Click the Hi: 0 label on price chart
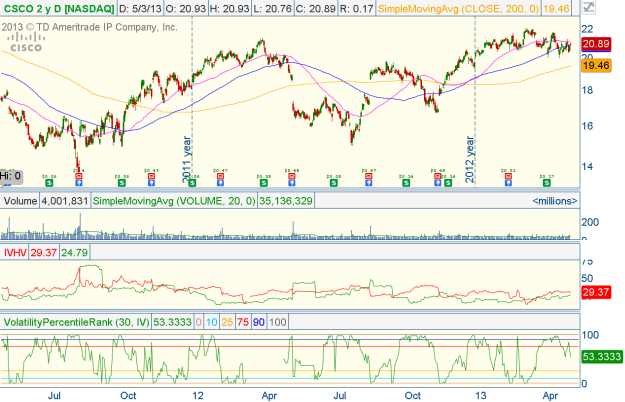The image size is (625, 402). (11, 175)
